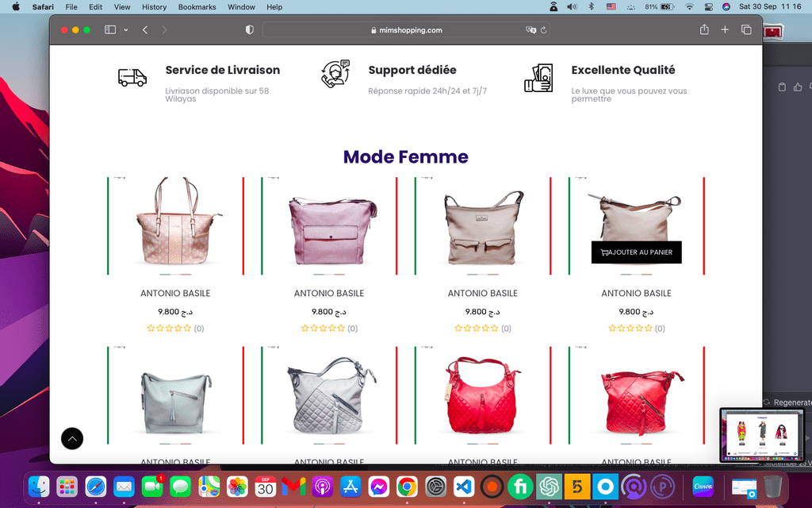
Task: Toggle the Safari sidebar button
Action: point(109,30)
